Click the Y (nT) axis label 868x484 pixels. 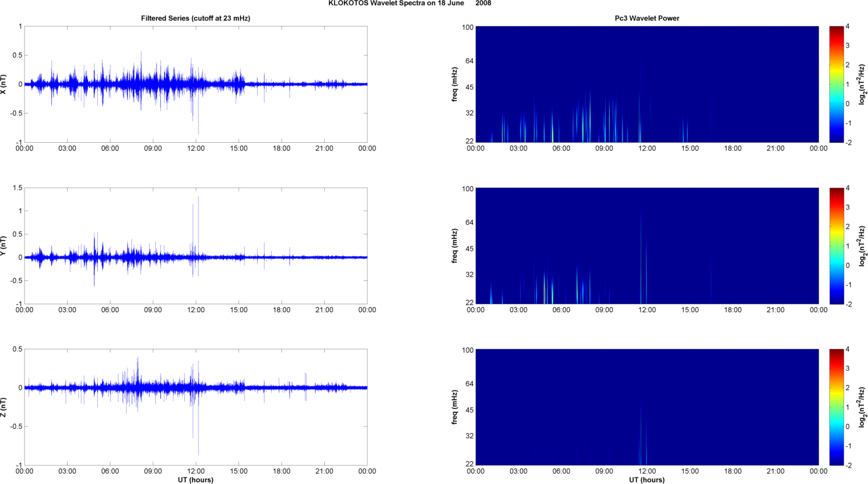tap(4, 246)
